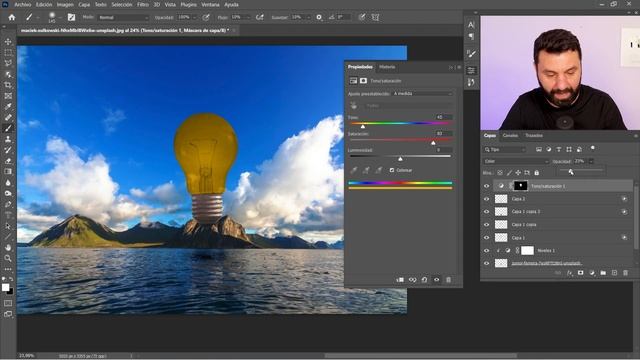Create new adjustment layer in Capas
The width and height of the screenshot is (640, 360).
pos(592,273)
